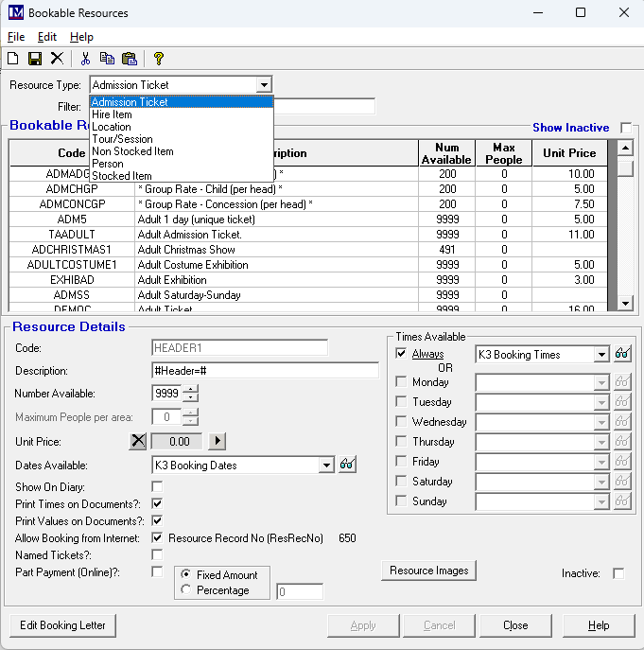The image size is (644, 650).
Task: Click the New record toolbar icon
Action: [13, 59]
